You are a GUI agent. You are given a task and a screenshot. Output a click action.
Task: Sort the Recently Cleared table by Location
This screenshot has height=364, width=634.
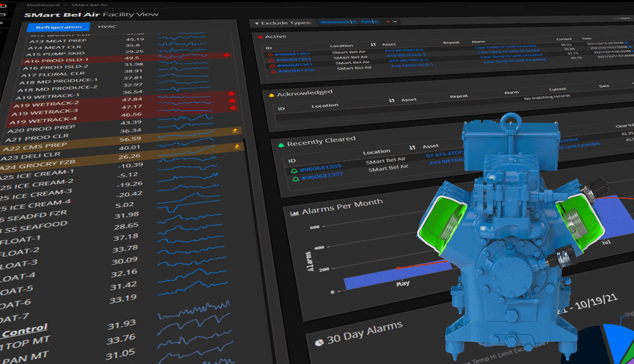point(377,152)
